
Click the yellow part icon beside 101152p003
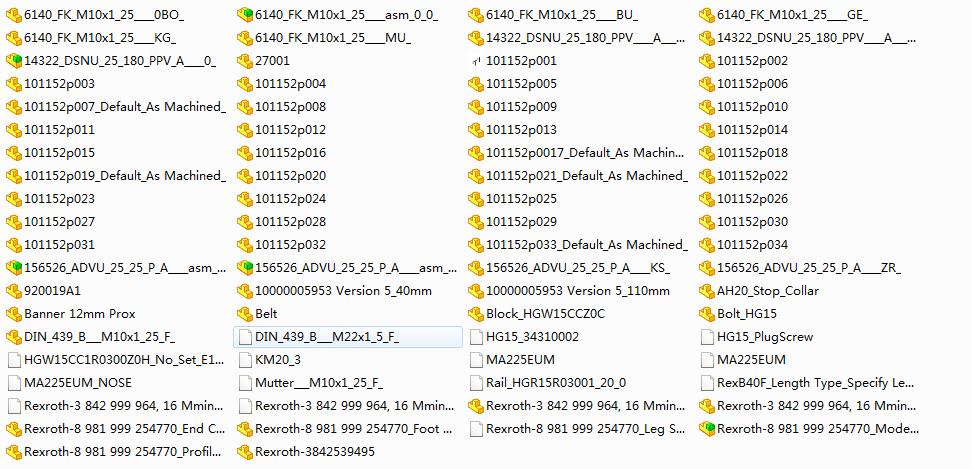point(14,84)
